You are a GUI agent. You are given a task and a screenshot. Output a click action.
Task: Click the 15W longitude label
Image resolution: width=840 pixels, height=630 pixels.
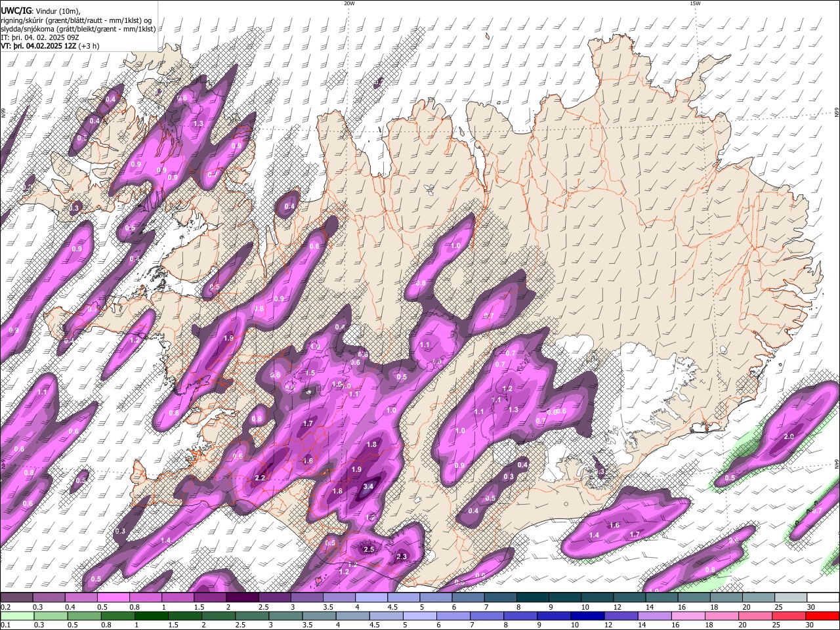tap(695, 3)
